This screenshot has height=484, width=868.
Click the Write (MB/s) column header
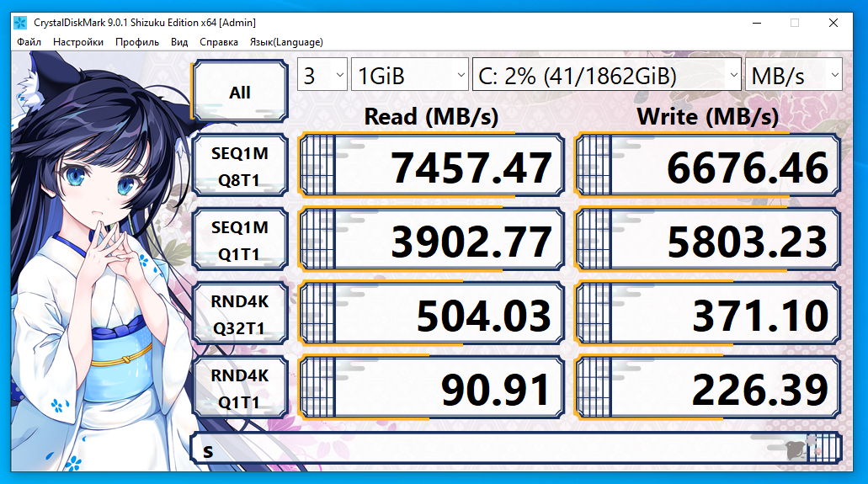707,117
